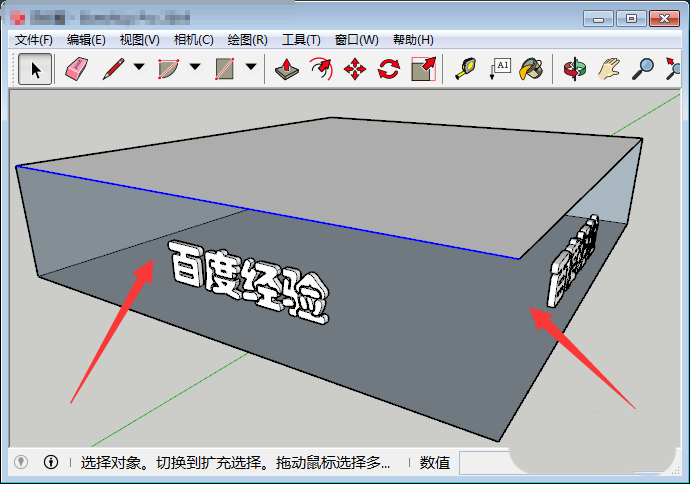
Task: Expand the arc tool dropdown arrow
Action: coord(195,67)
